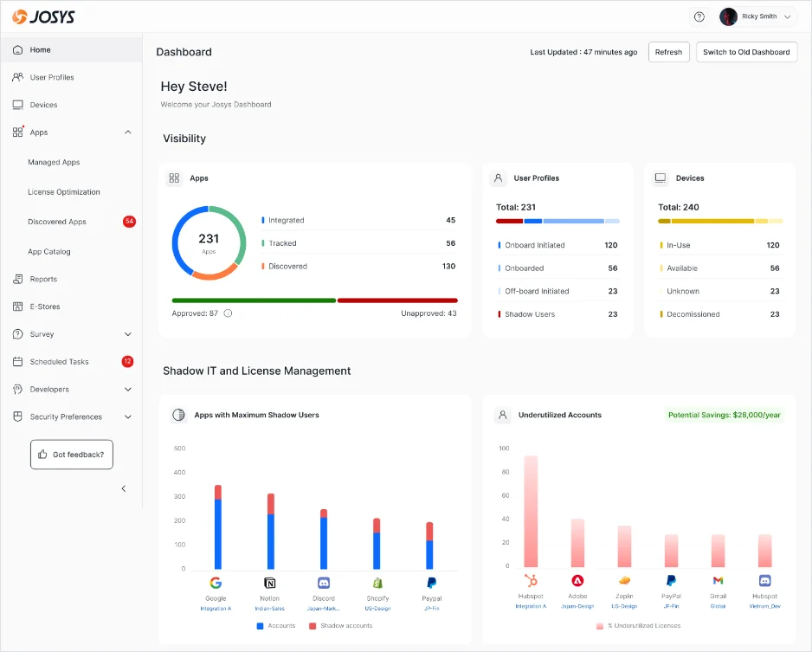Image resolution: width=812 pixels, height=652 pixels.
Task: Expand the Security Preferences section
Action: [x=128, y=416]
